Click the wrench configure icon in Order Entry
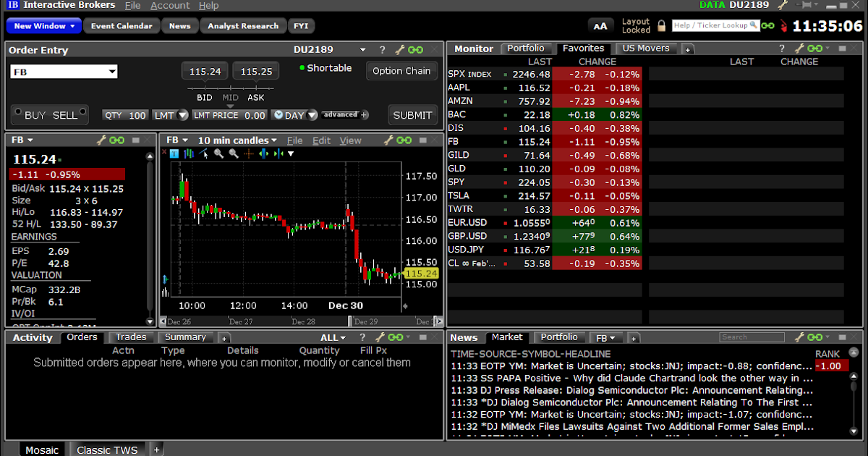The width and height of the screenshot is (868, 456). tap(400, 49)
